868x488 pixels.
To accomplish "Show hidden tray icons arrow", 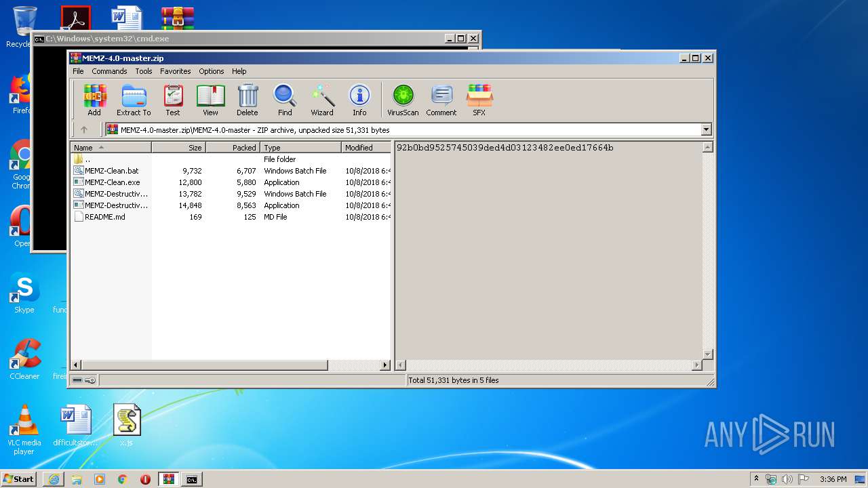I will click(756, 479).
